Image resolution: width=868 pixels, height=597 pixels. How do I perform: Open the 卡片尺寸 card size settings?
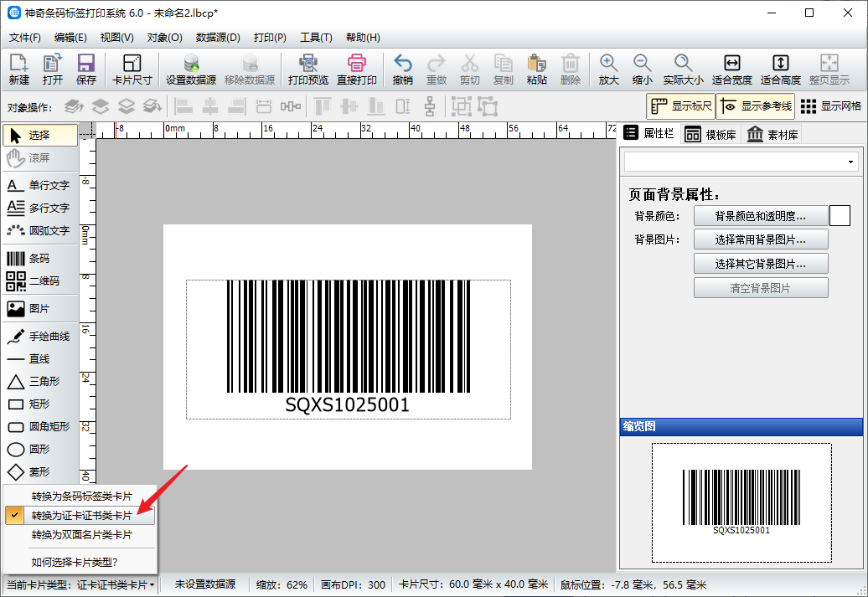(132, 69)
